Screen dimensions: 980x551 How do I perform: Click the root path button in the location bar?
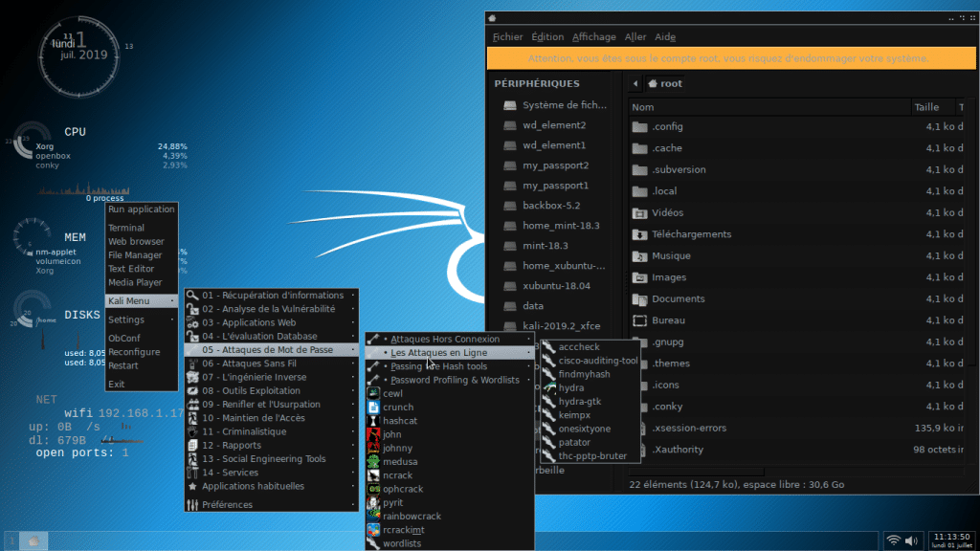665,83
